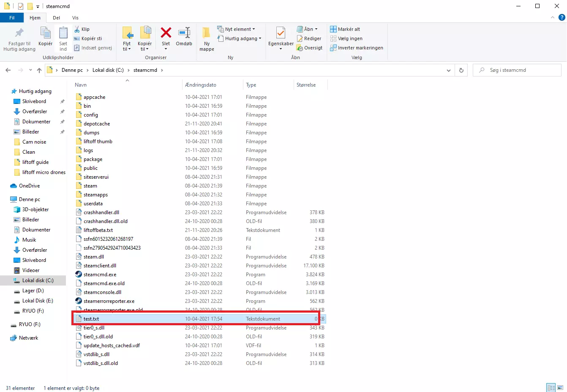Screen dimensions: 567x392
Task: Go back with the left arrow
Action: 8,70
